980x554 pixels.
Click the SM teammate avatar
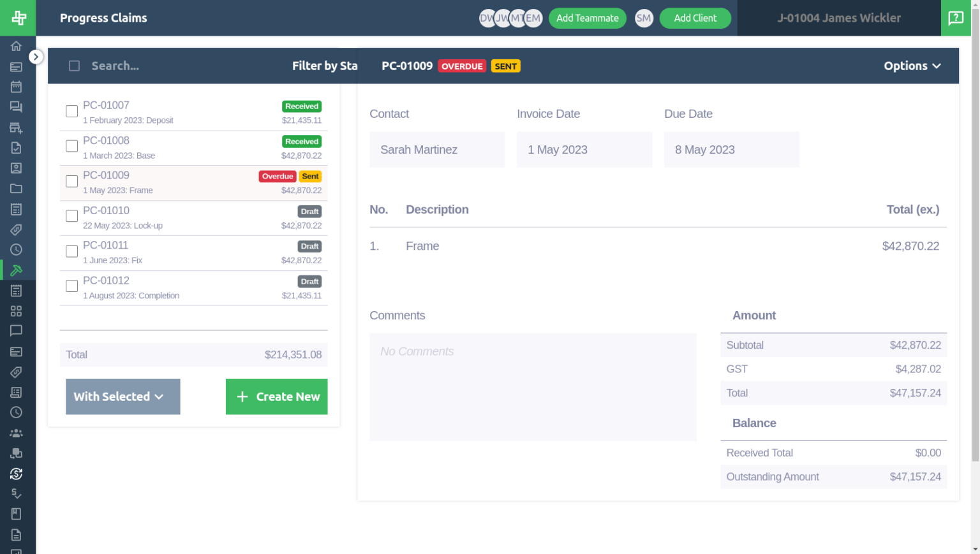(644, 18)
